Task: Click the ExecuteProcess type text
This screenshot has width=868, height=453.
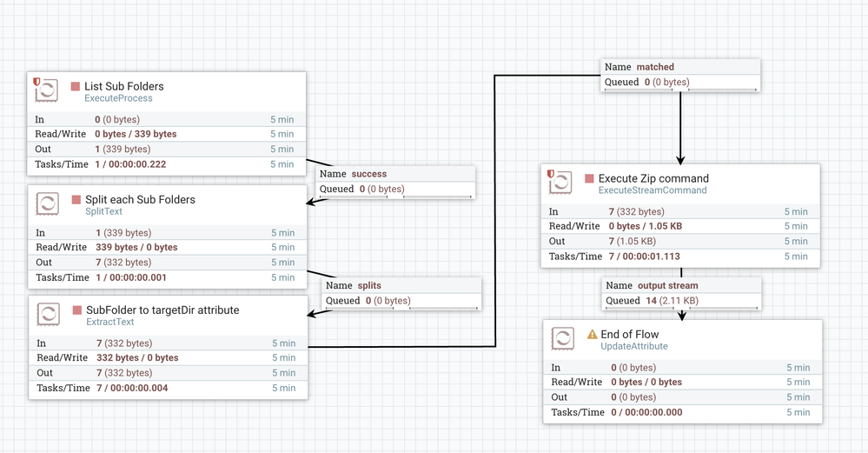Action: (118, 99)
